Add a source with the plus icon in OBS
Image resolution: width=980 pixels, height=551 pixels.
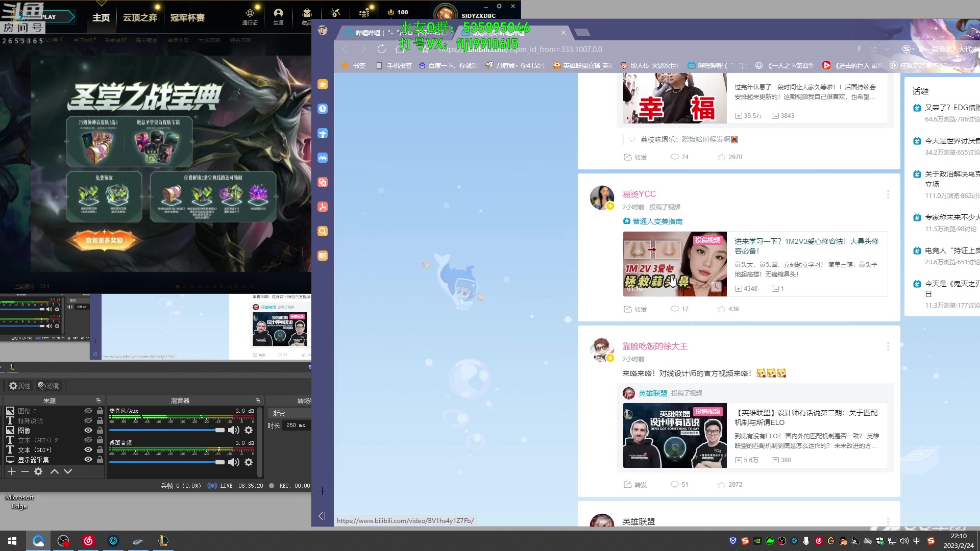point(12,471)
